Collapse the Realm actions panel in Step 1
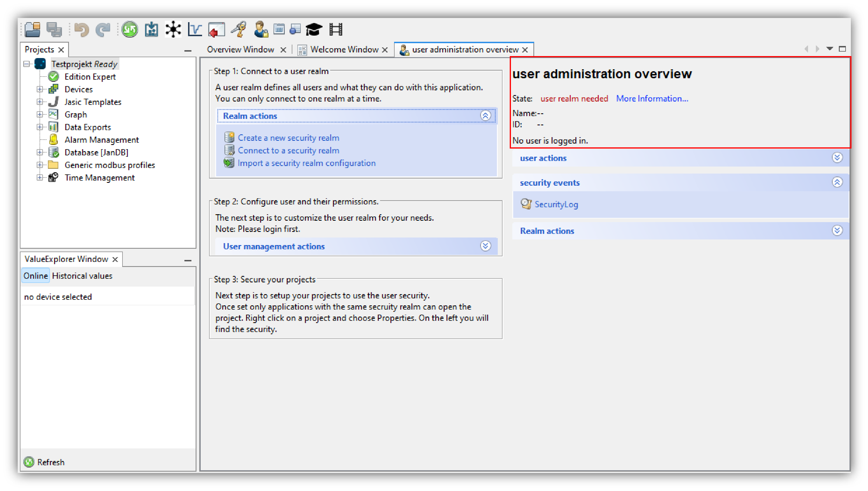This screenshot has height=491, width=868. [x=485, y=116]
